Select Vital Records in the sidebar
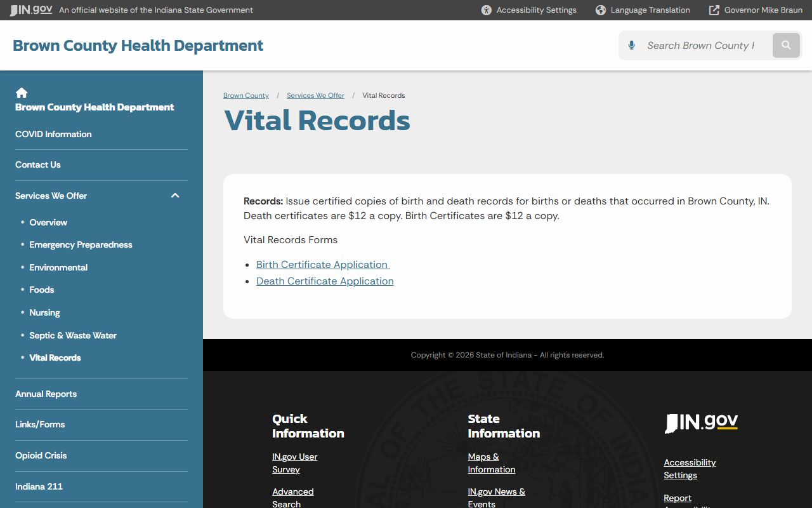The image size is (812, 508). [55, 358]
